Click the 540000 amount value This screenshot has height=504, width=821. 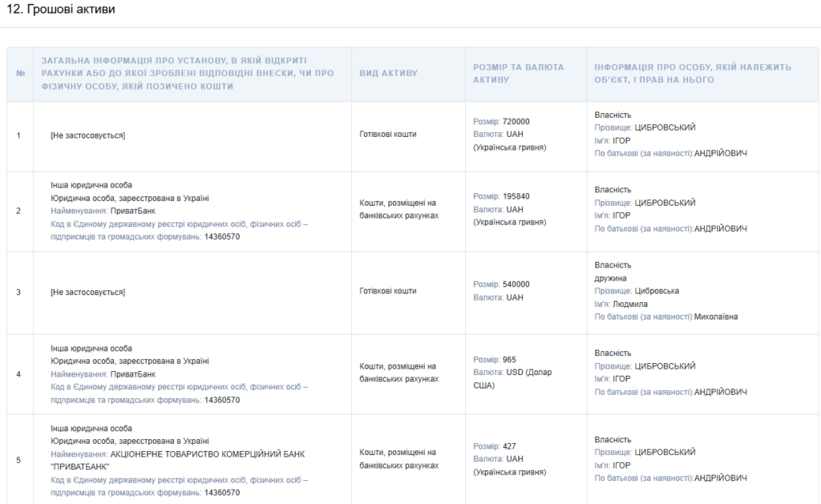pyautogui.click(x=516, y=284)
